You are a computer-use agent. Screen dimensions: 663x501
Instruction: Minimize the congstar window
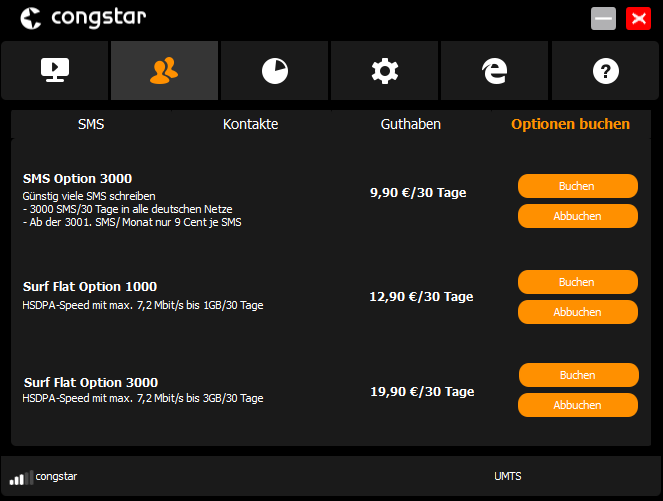click(603, 18)
